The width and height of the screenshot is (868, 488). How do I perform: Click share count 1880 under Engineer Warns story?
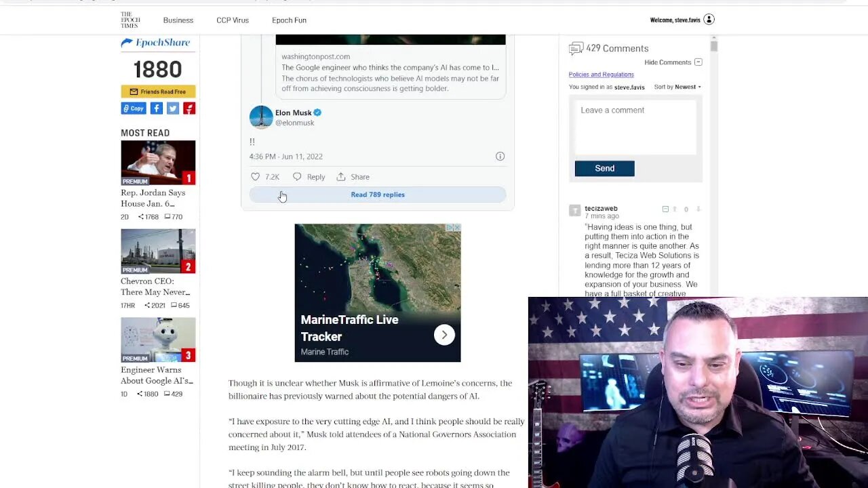point(149,394)
